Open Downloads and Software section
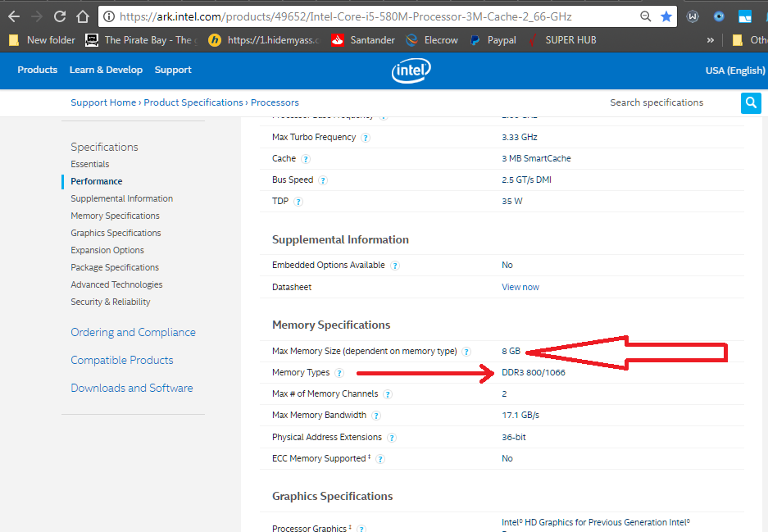This screenshot has height=532, width=768. pos(132,388)
